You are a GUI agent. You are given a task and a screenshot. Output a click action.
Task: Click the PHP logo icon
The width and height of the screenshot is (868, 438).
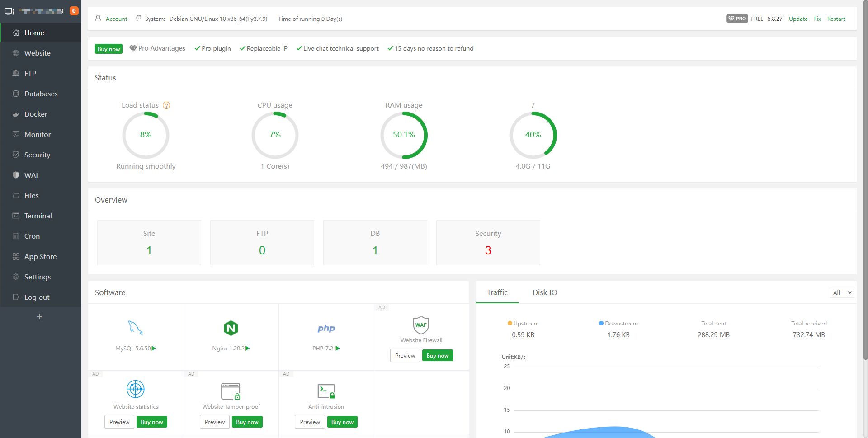(326, 329)
